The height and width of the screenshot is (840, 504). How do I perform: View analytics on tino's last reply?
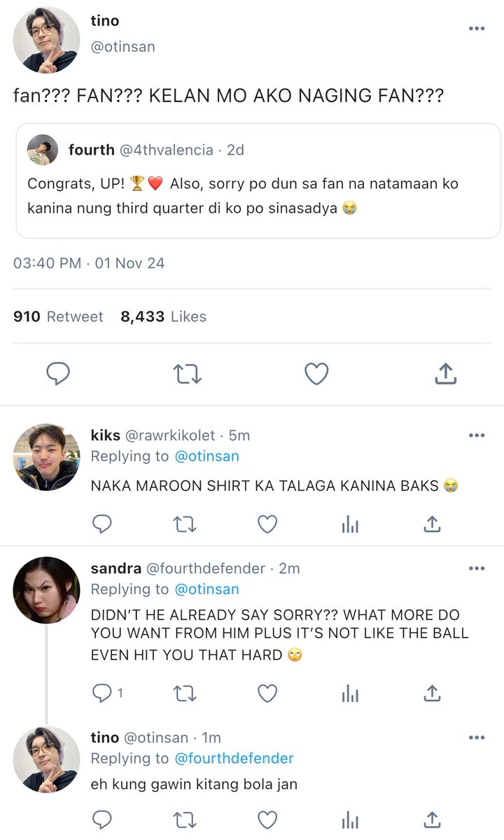coord(350,820)
